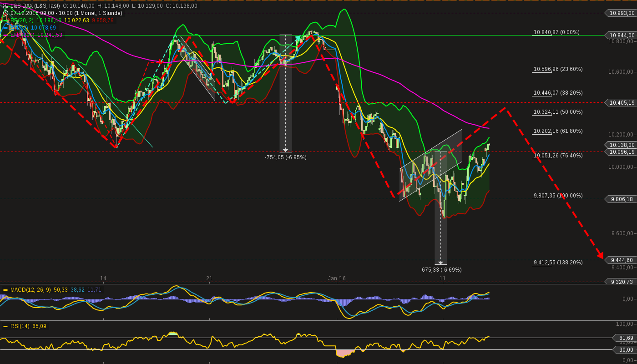
Task: Click the candlestick chart-type icon beside L&S DAX
Action: (5, 6)
